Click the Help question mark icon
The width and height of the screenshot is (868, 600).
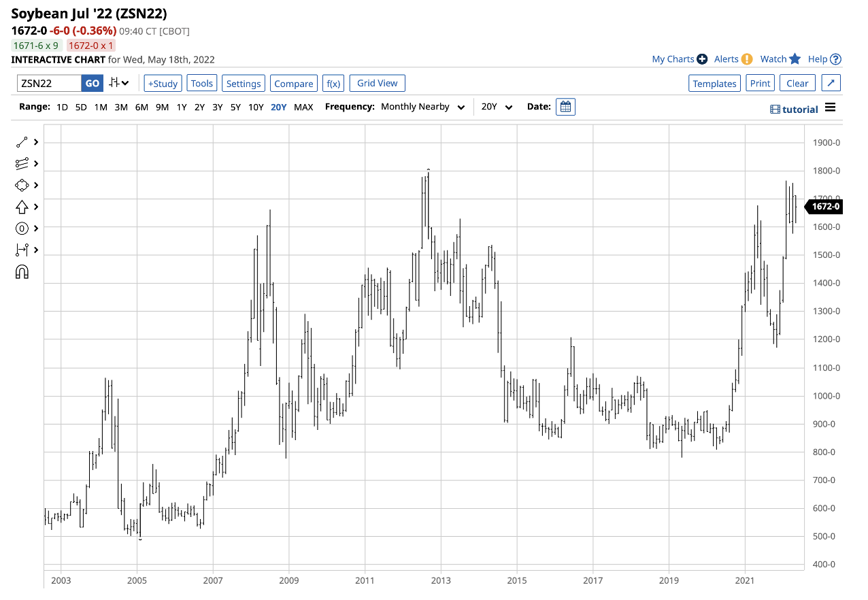[836, 59]
